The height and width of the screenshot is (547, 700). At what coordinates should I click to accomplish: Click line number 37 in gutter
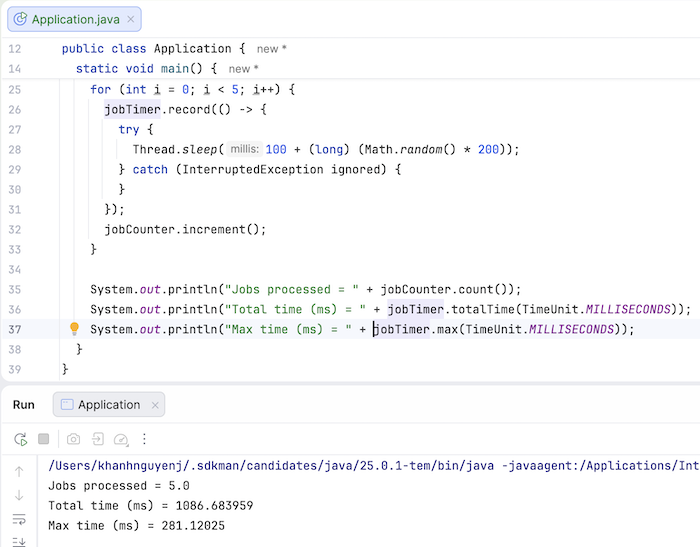coord(14,329)
